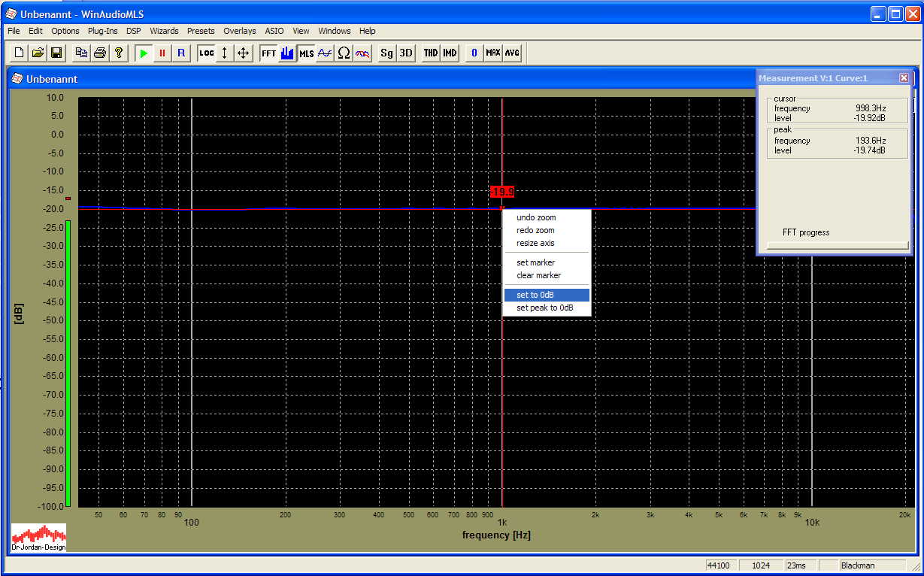Open the 3D plot view icon
Screen dimensions: 924x576
pyautogui.click(x=405, y=53)
